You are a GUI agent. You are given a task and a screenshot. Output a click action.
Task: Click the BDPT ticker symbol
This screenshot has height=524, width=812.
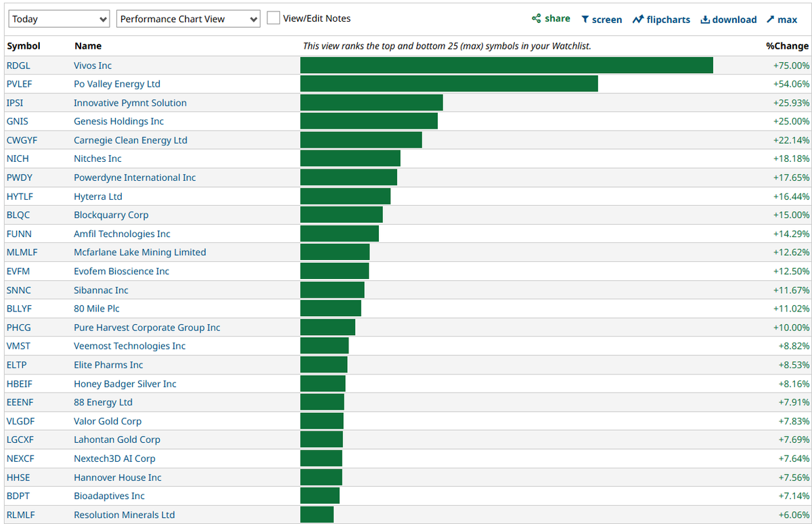coord(18,496)
